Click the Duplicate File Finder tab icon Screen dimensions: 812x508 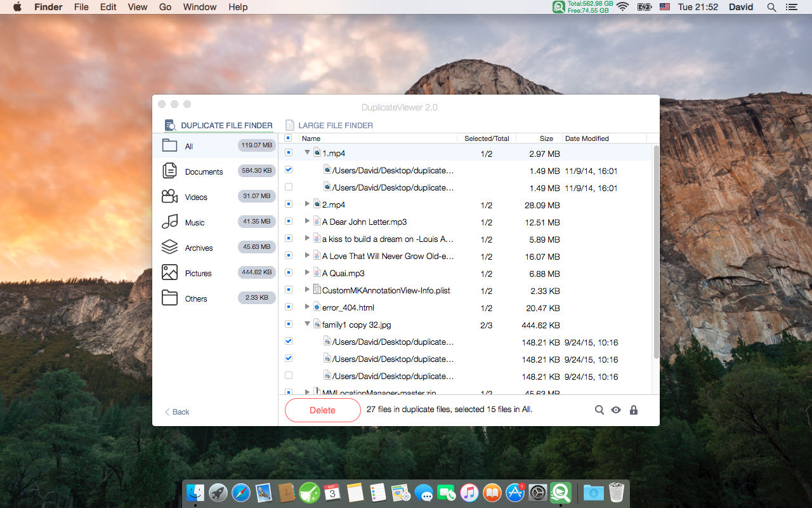170,125
